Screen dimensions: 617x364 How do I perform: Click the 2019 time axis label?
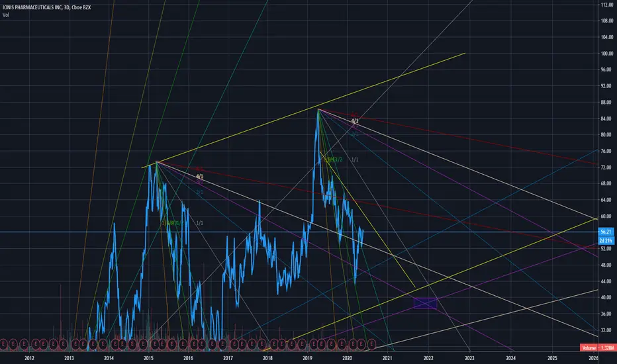307,358
